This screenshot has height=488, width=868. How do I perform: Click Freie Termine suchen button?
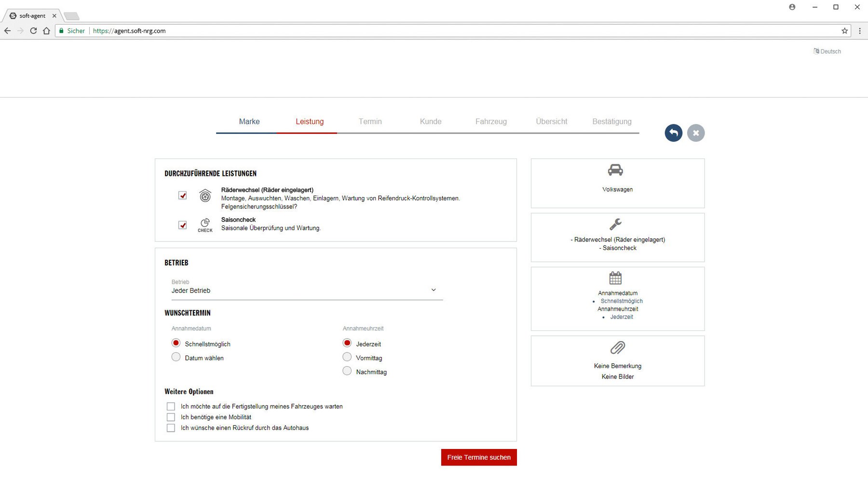click(479, 458)
